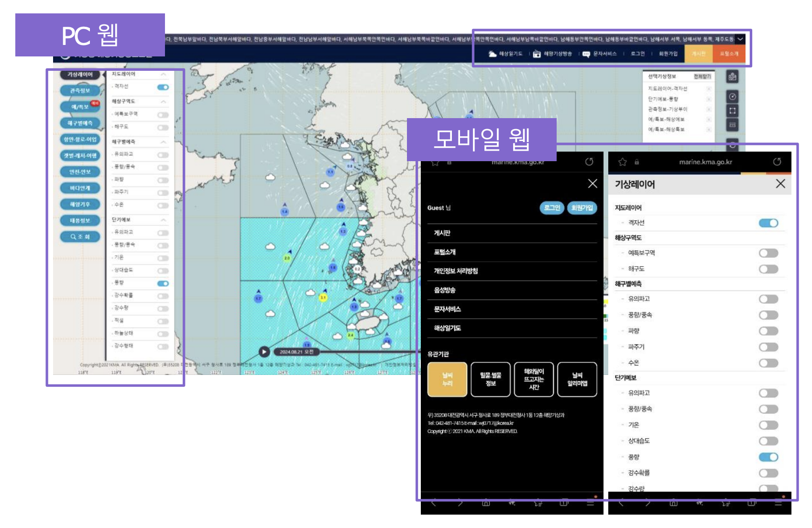812x528 pixels.
Task: Click the fullscreen icon on the right toolbar
Action: 733,110
